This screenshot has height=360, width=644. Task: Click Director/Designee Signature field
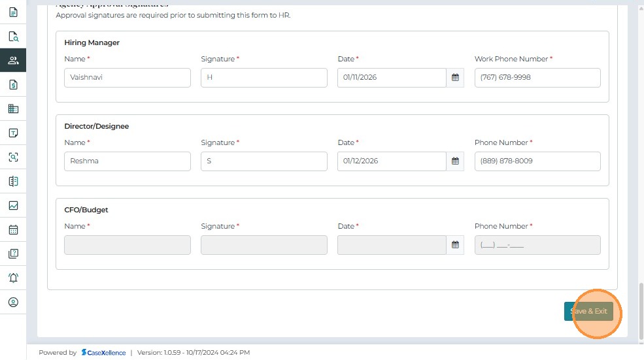click(x=263, y=161)
